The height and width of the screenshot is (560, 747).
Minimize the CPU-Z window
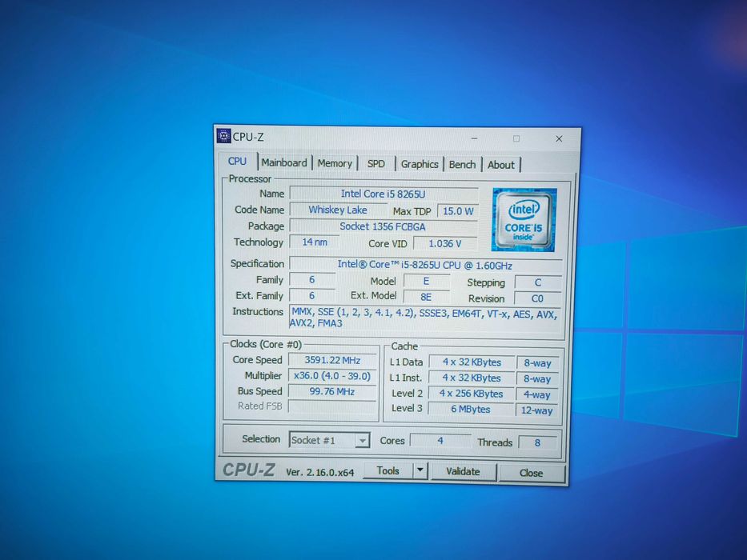(x=474, y=138)
